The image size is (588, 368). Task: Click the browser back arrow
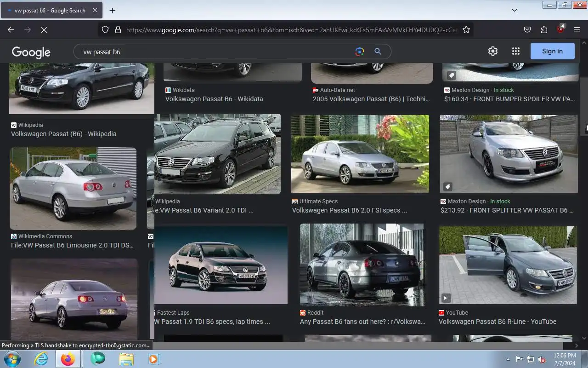click(11, 29)
